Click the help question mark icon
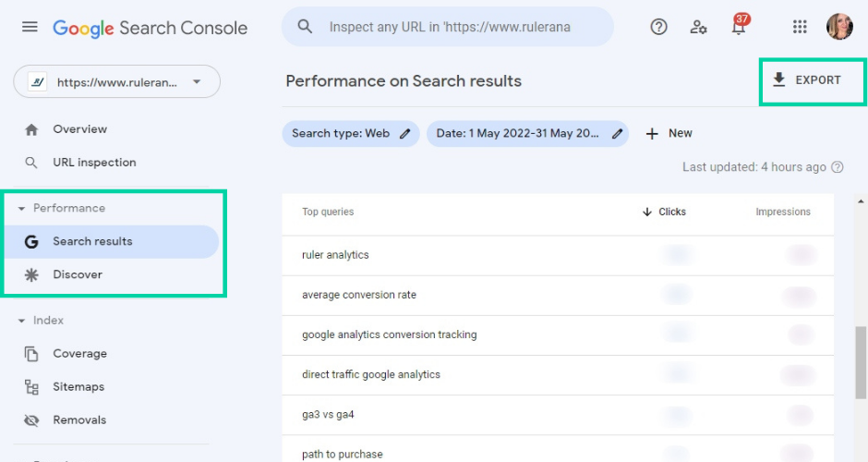Image resolution: width=868 pixels, height=462 pixels. 658,27
